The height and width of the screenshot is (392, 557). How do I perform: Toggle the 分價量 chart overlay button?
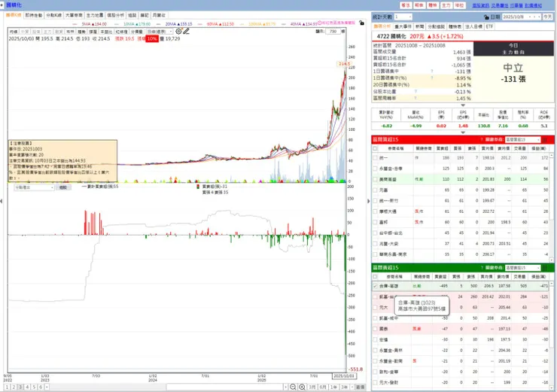click(137, 32)
